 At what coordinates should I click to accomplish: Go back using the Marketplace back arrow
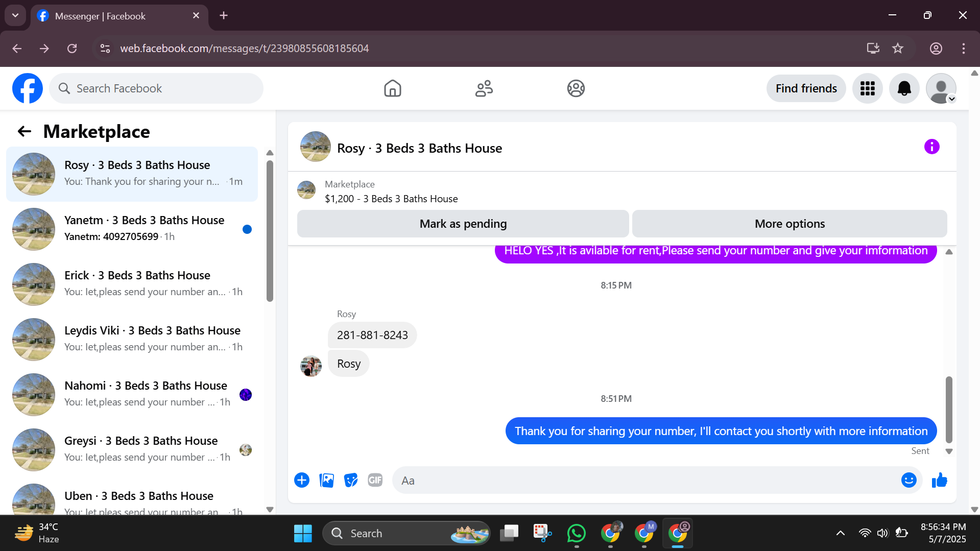[x=24, y=132]
